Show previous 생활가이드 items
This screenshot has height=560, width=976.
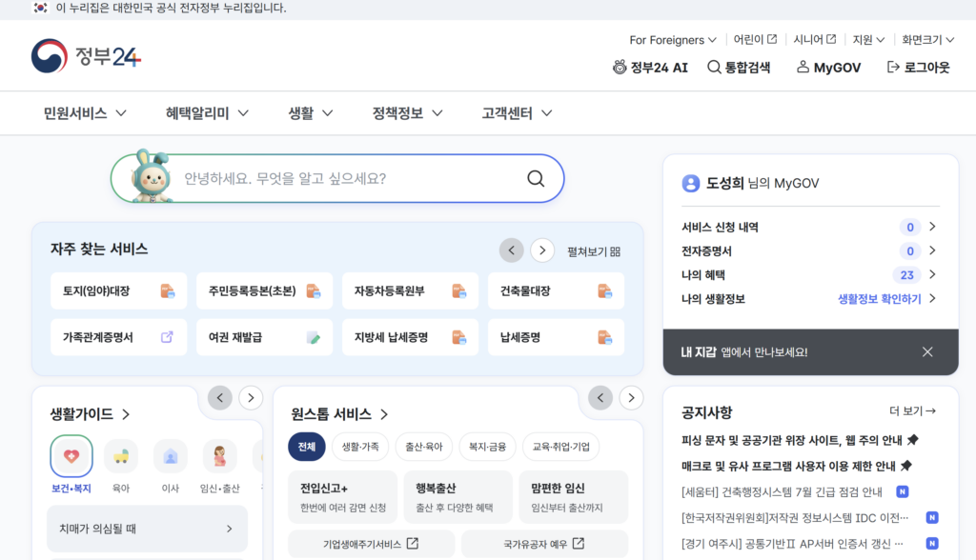pos(220,397)
